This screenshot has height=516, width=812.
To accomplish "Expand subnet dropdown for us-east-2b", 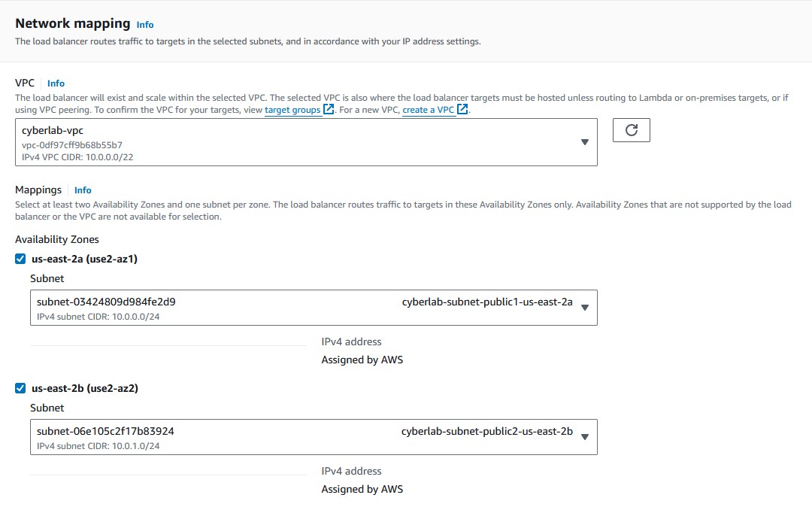I will click(314, 437).
